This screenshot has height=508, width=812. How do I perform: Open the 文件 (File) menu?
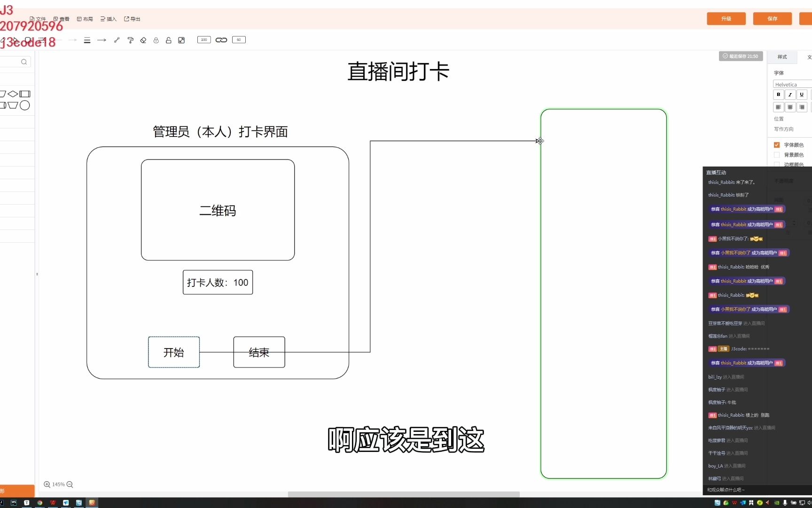[38, 19]
